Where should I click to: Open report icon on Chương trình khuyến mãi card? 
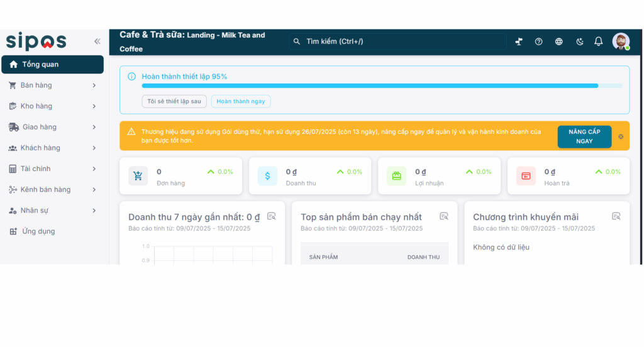tap(616, 216)
